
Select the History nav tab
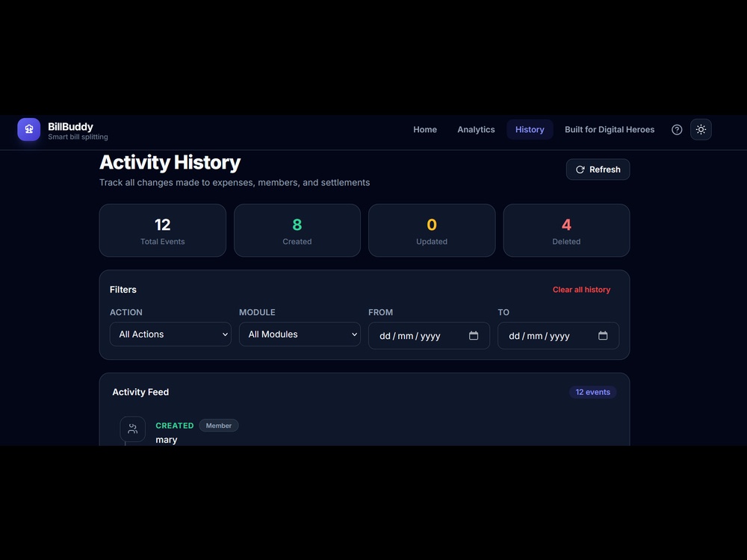(x=530, y=129)
